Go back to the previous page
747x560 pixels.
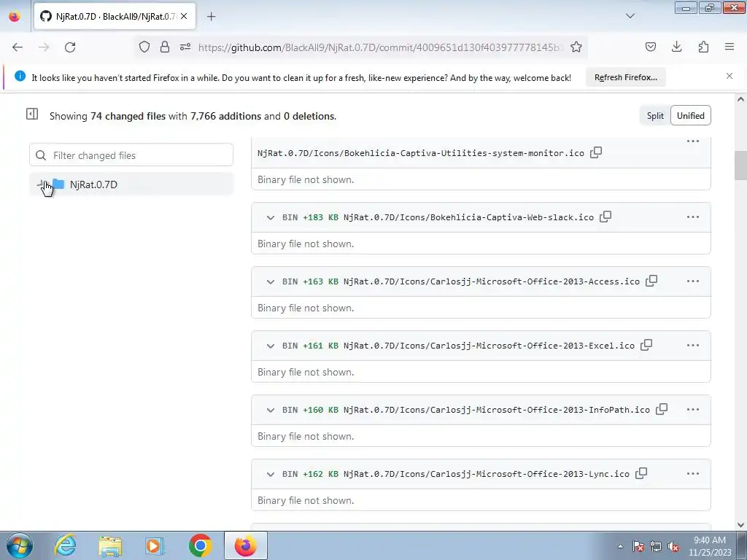point(18,47)
